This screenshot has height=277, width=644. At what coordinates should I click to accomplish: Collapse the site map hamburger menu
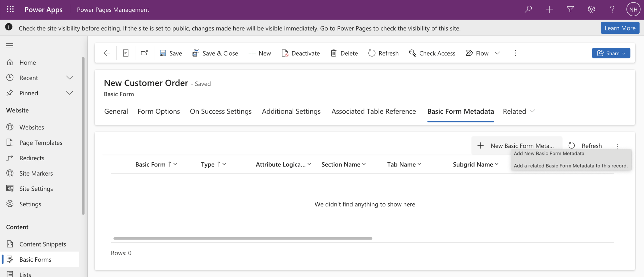pos(10,45)
